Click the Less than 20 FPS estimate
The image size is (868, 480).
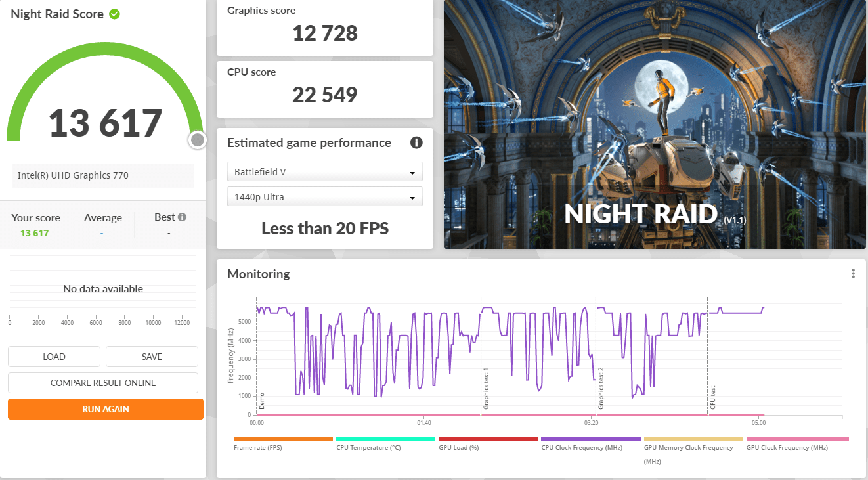[325, 229]
